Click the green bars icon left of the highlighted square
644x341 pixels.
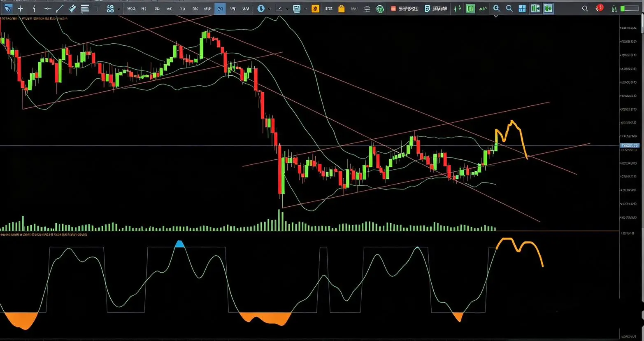click(457, 8)
